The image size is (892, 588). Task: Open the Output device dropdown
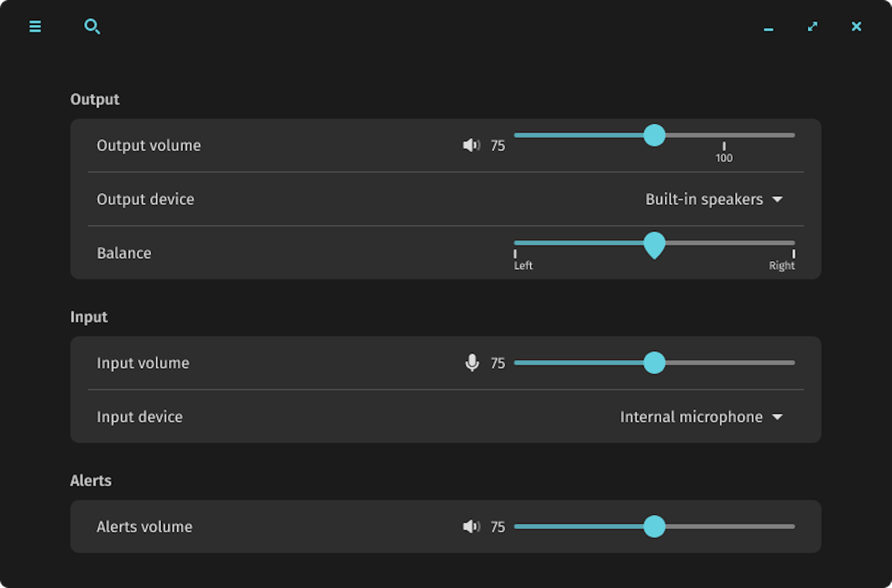pyautogui.click(x=714, y=199)
